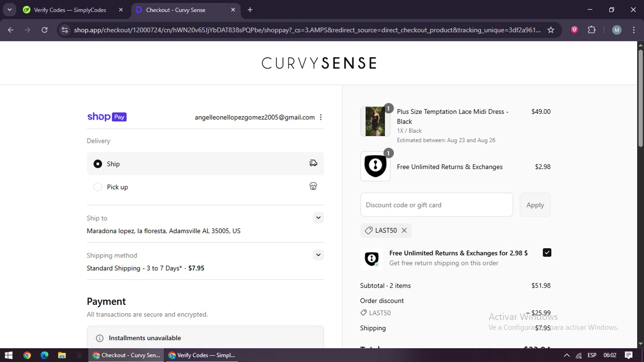Image resolution: width=644 pixels, height=362 pixels.
Task: Go back to previous page
Action: 11,30
